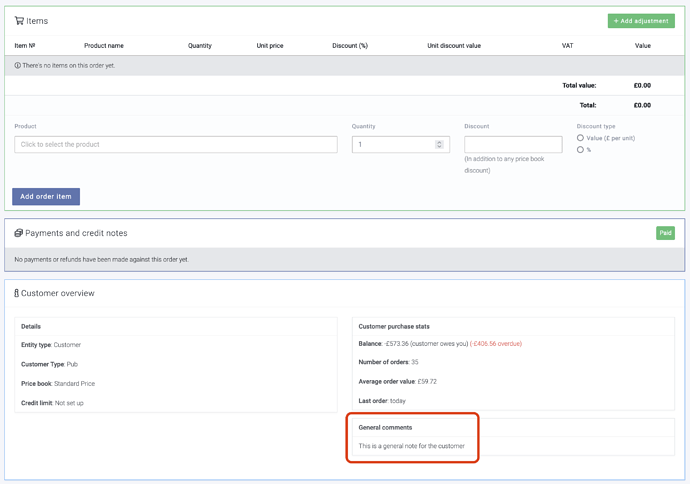The image size is (690, 484).
Task: Click the Number of orders: 35 line
Action: 389,362
